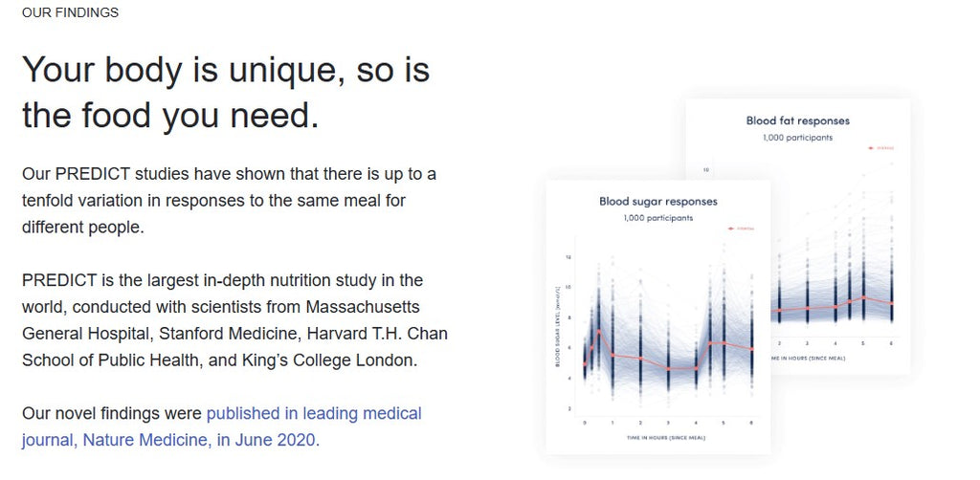Click the tenfold variation PREDICT studies paragraph
This screenshot has height=480, width=980.
pyautogui.click(x=229, y=201)
